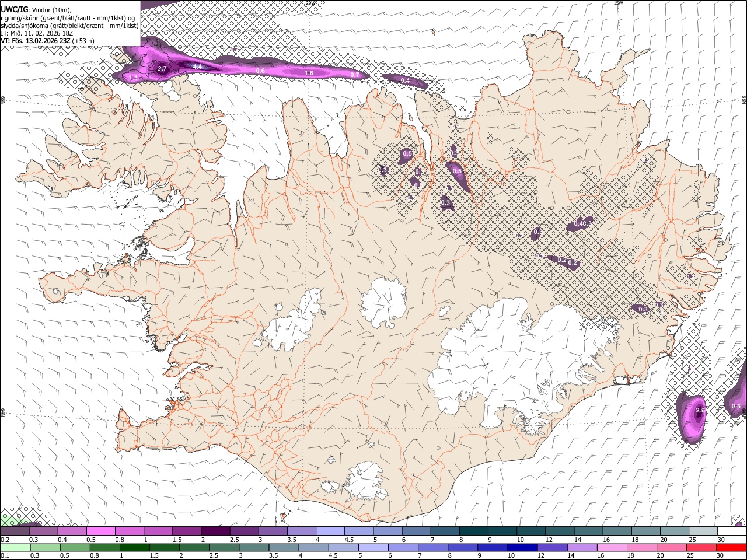Click the header line starting 'rigning/skúrir'

point(68,18)
